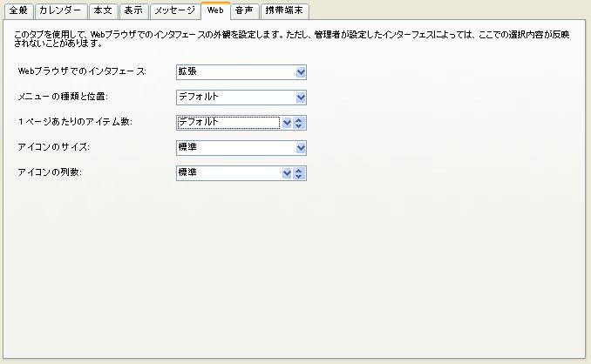The width and height of the screenshot is (591, 364).
Task: Expand the メニューの種類と位置 dropdown arrow
Action: click(301, 98)
